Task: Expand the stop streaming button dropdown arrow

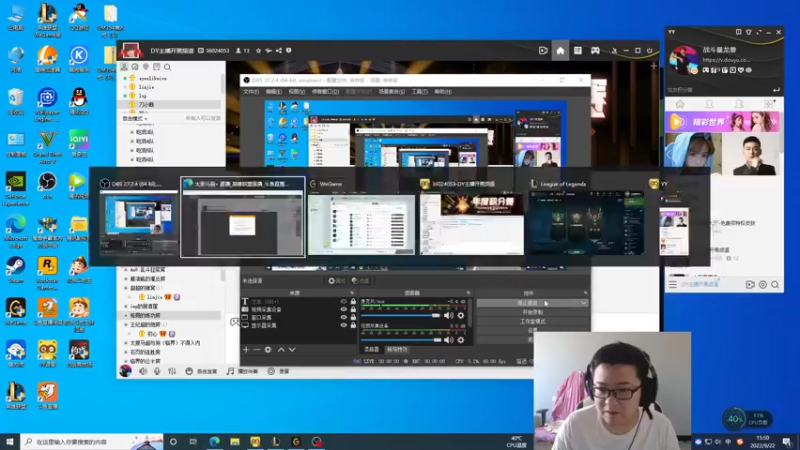Action: (x=584, y=303)
